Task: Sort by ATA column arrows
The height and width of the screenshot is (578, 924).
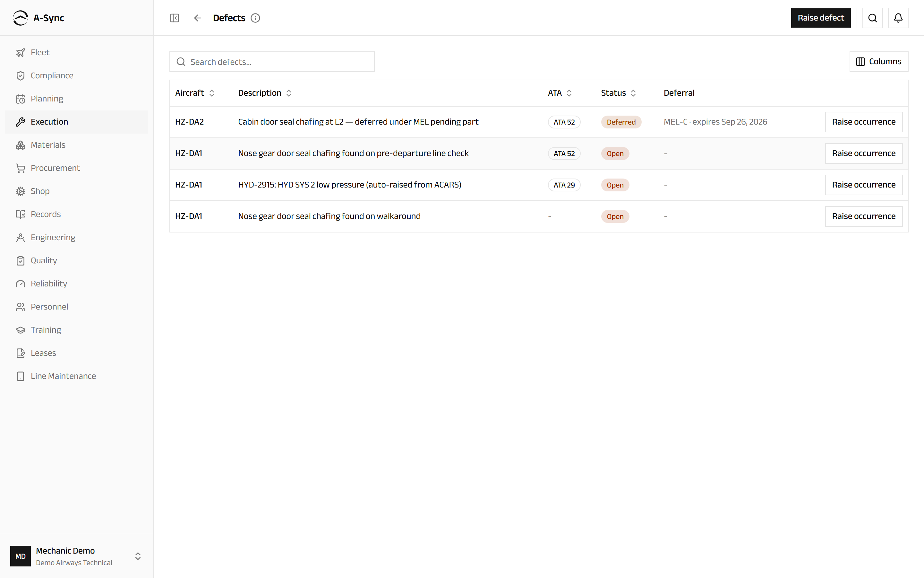Action: [x=569, y=93]
